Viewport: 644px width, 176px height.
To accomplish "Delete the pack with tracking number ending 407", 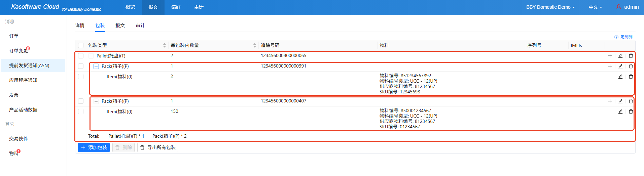I will [x=631, y=101].
